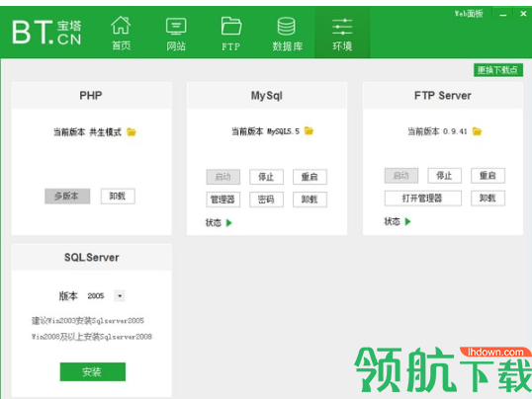Click the PHP panel header
This screenshot has height=399, width=532.
[91, 95]
